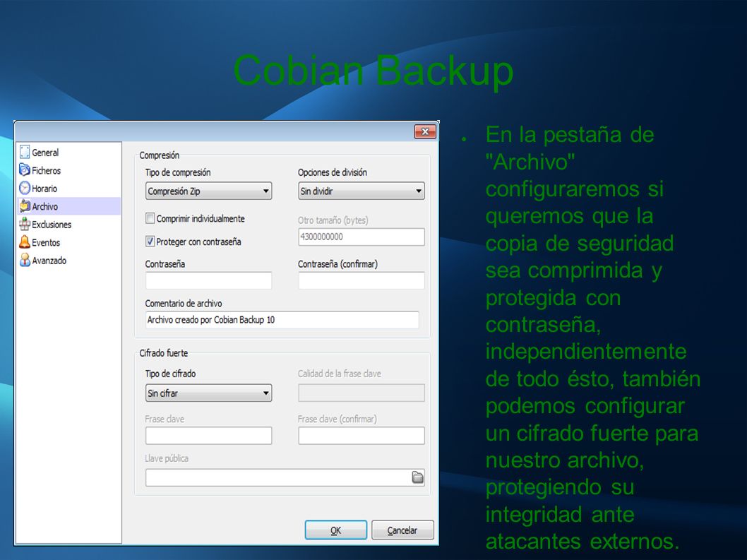Click the Frase clave input field

[x=209, y=436]
